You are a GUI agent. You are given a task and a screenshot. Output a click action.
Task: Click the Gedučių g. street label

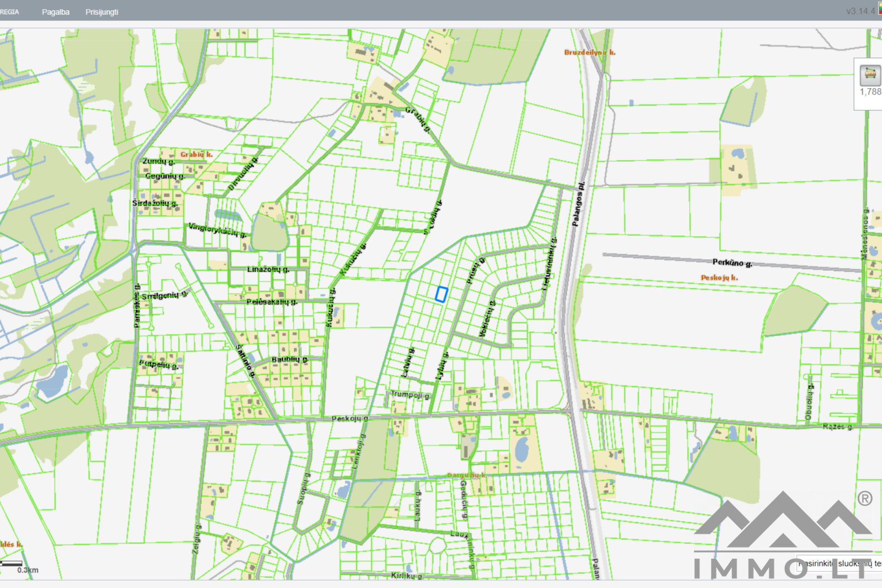[x=464, y=500]
